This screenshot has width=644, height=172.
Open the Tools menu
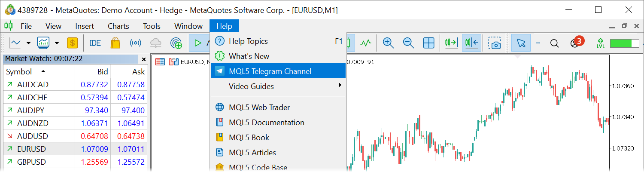tap(152, 26)
